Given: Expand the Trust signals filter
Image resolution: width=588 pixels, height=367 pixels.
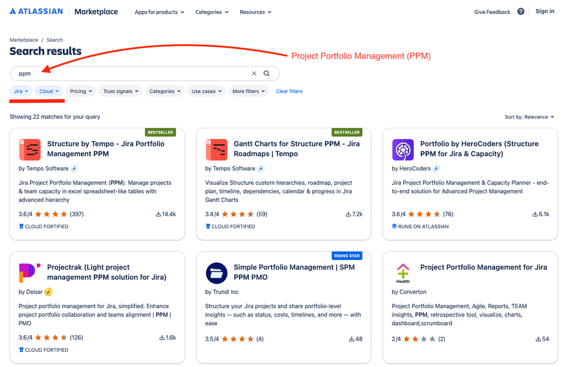Looking at the screenshot, I should [121, 91].
